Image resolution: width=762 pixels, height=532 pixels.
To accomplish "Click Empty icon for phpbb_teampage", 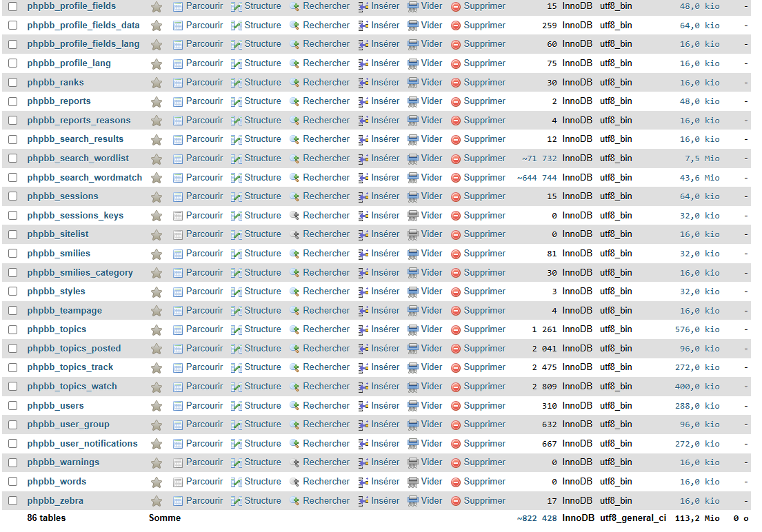I will coord(412,311).
